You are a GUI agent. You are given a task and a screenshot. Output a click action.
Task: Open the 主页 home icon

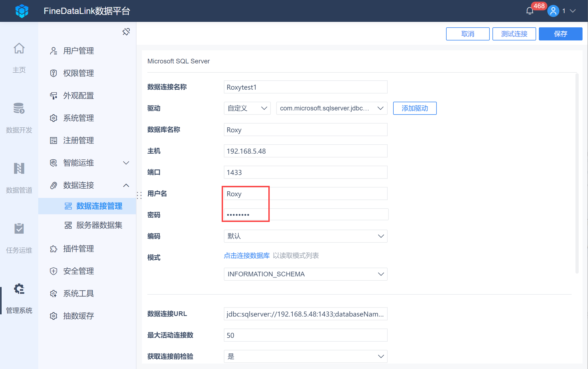pyautogui.click(x=19, y=49)
